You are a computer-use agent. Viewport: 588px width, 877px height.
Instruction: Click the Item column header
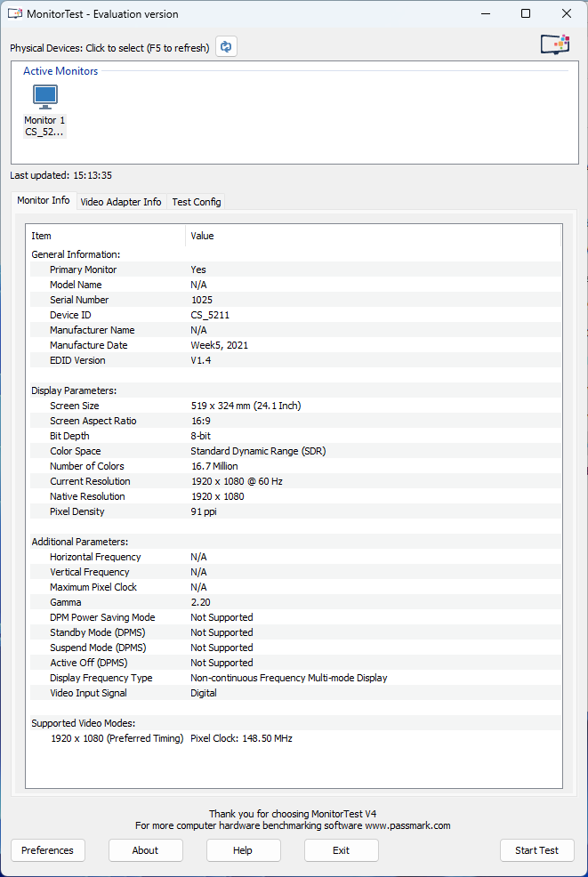click(42, 236)
